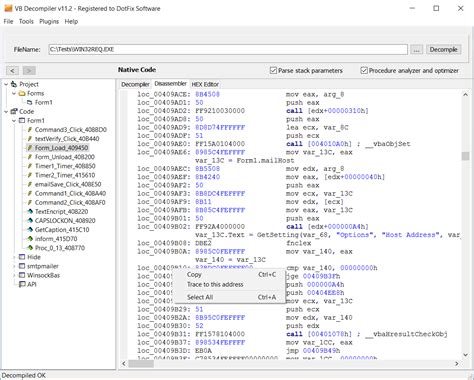Click the disassembly scroll-up arrow
The image size is (474, 380).
(x=465, y=95)
